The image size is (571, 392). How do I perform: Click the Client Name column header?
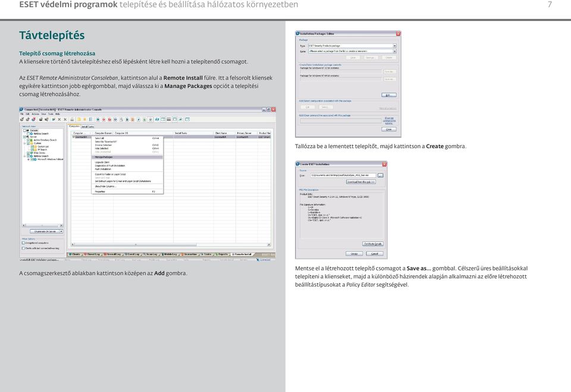tap(224, 133)
